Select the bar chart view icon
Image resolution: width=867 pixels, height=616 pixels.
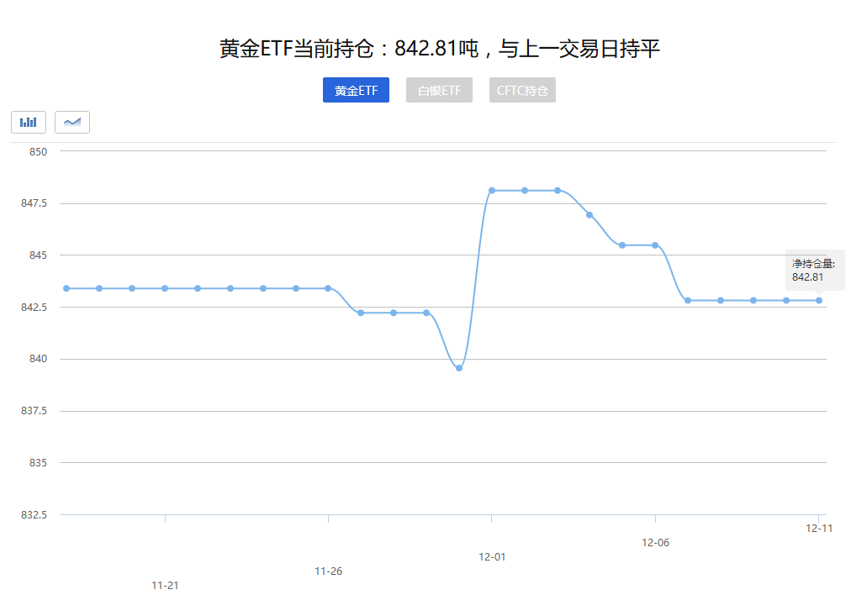click(x=28, y=122)
